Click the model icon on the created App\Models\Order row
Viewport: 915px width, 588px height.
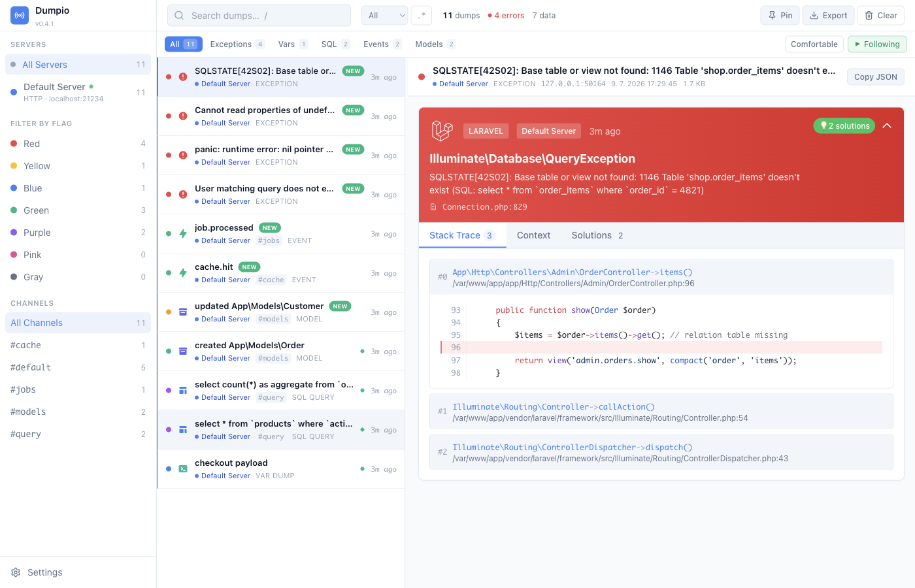tap(183, 351)
